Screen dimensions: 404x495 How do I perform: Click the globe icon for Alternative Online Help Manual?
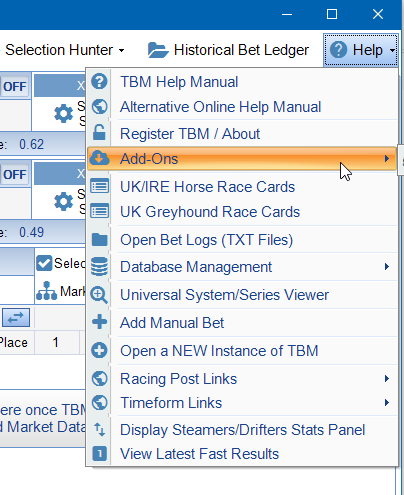point(99,107)
